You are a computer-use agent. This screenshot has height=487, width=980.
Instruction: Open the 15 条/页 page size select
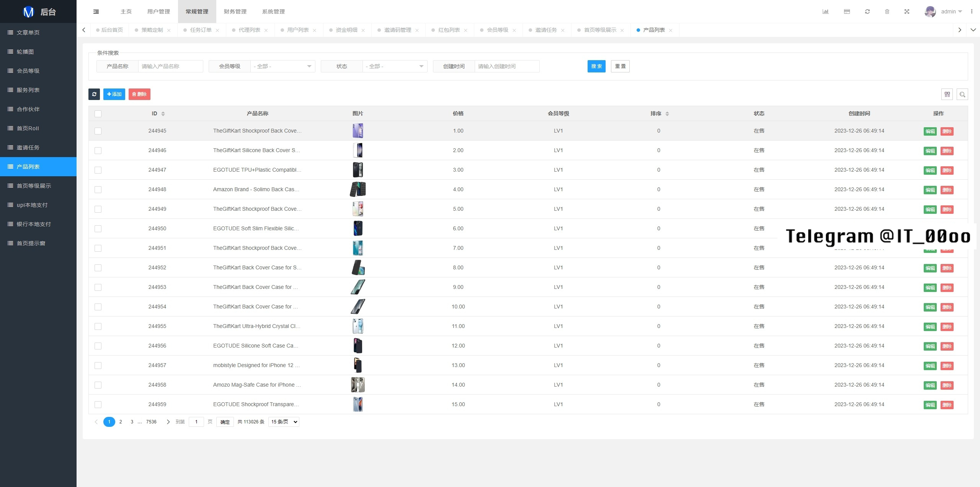(x=284, y=422)
